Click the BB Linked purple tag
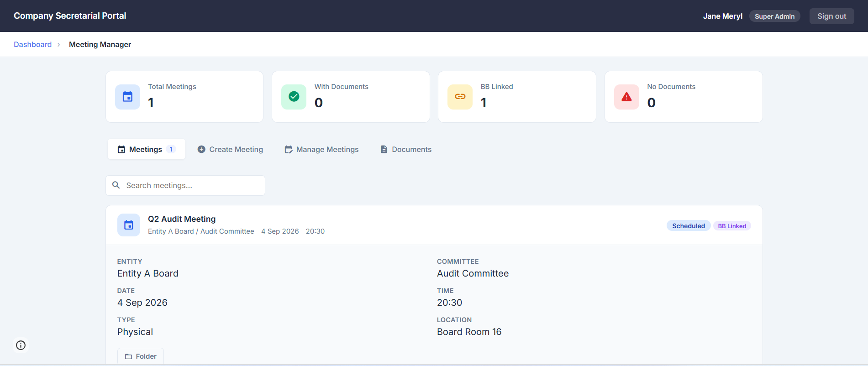Screen dimensions: 868x366 coord(732,226)
